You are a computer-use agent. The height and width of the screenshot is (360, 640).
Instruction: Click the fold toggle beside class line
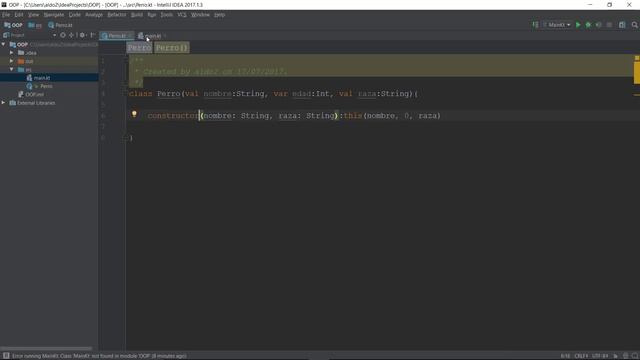coord(126,94)
